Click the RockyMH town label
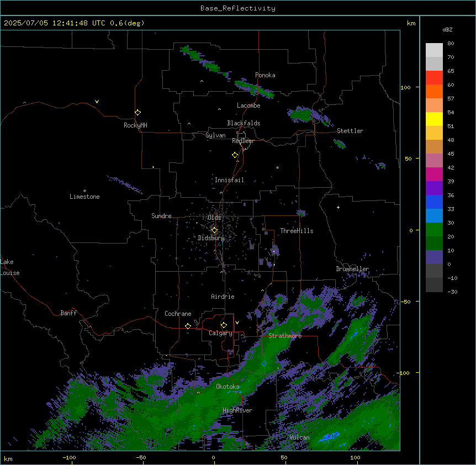The height and width of the screenshot is (465, 476). pos(135,125)
